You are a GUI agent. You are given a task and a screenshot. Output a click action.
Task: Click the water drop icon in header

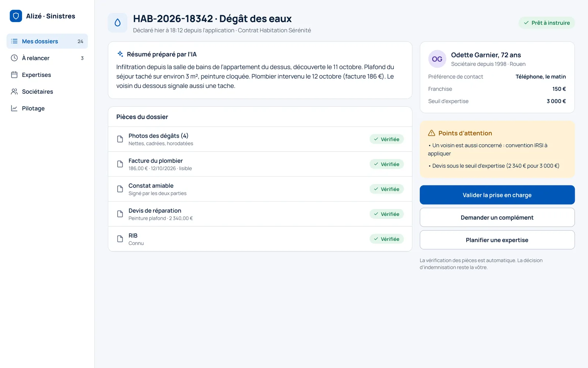[118, 23]
